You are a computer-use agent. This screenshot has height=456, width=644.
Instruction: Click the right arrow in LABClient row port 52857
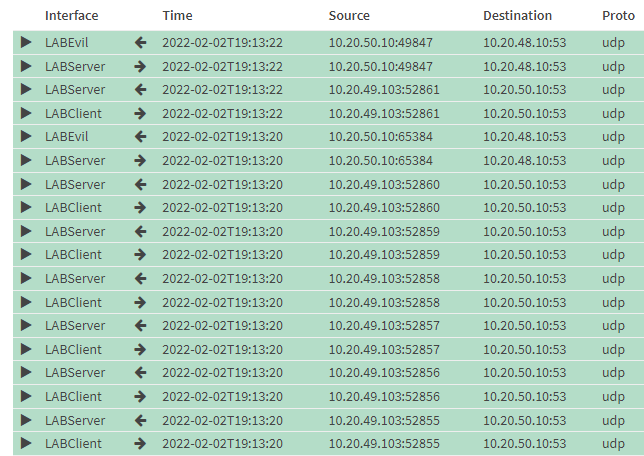point(140,349)
